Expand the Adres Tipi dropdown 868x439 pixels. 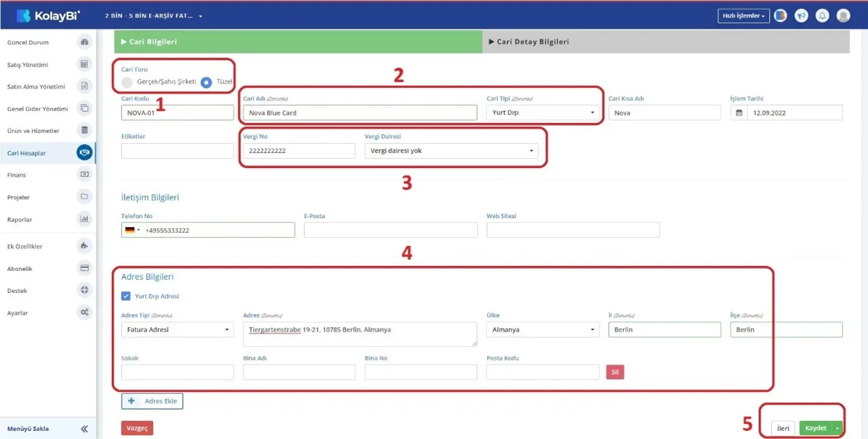[x=178, y=330]
